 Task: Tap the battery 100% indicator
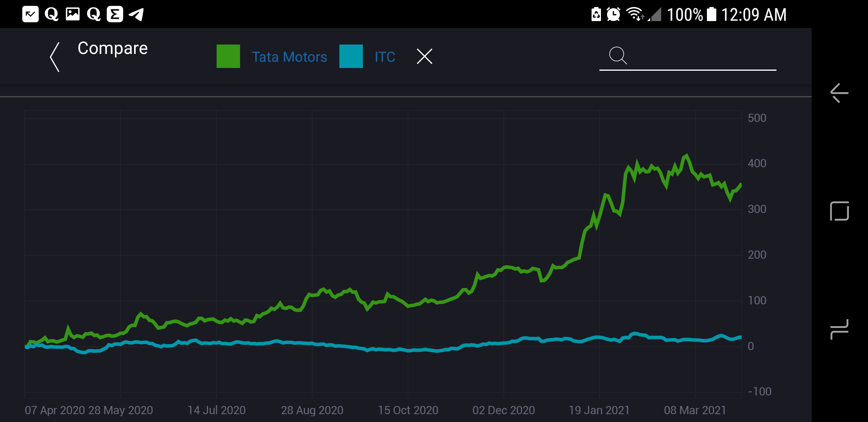[x=691, y=14]
